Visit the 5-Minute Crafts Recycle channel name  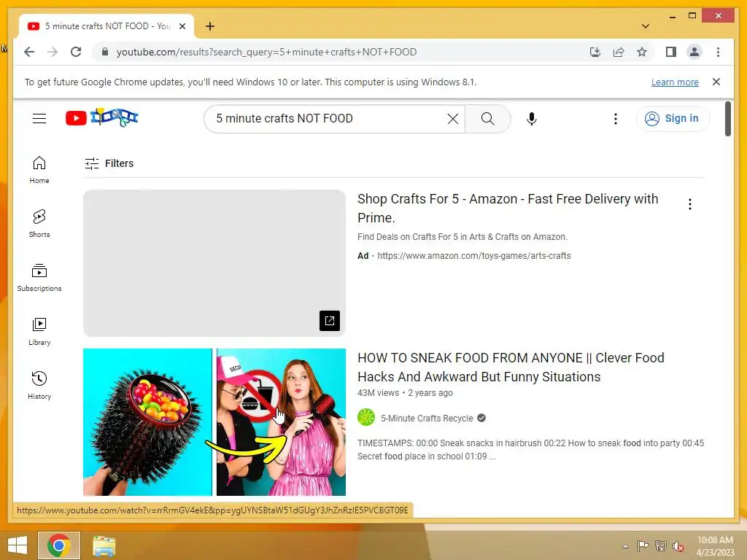click(x=427, y=418)
